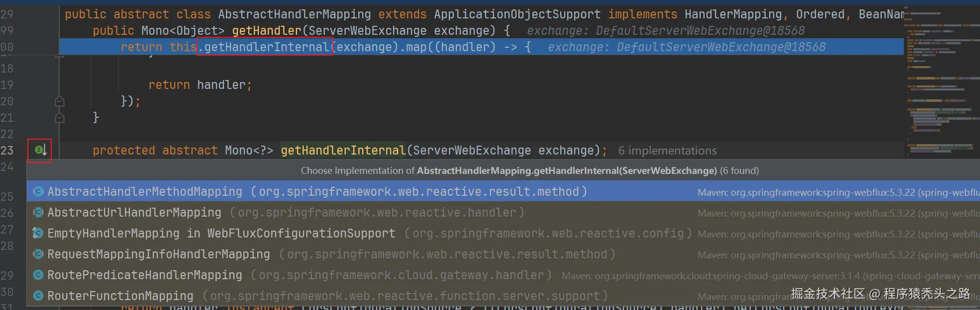
Task: Collapse the fold marker at line 20
Action: (x=60, y=101)
